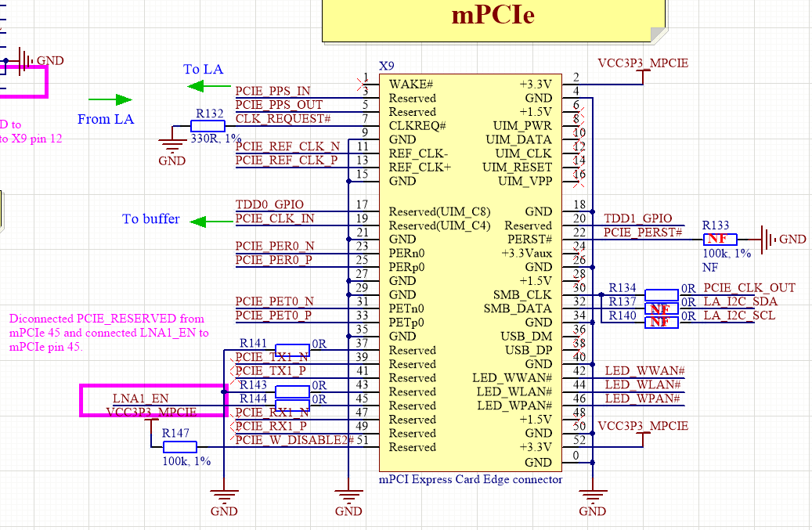Click the no-connect cross on pin 1
The height and width of the screenshot is (530, 812).
(x=363, y=79)
